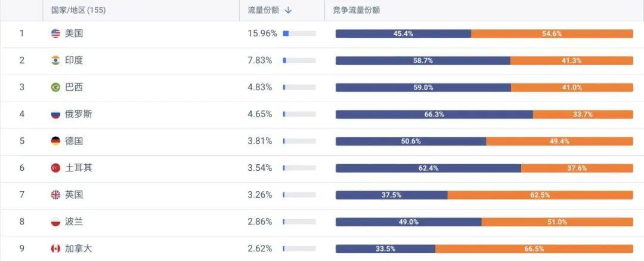Click the orange 66.5% segment for 加拿大
The height and width of the screenshot is (261, 644).
(x=534, y=248)
